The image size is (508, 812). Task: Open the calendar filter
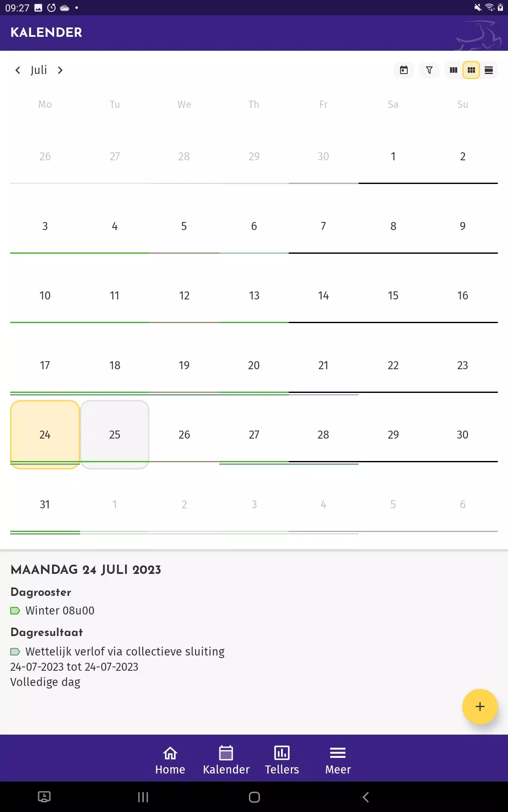click(429, 70)
